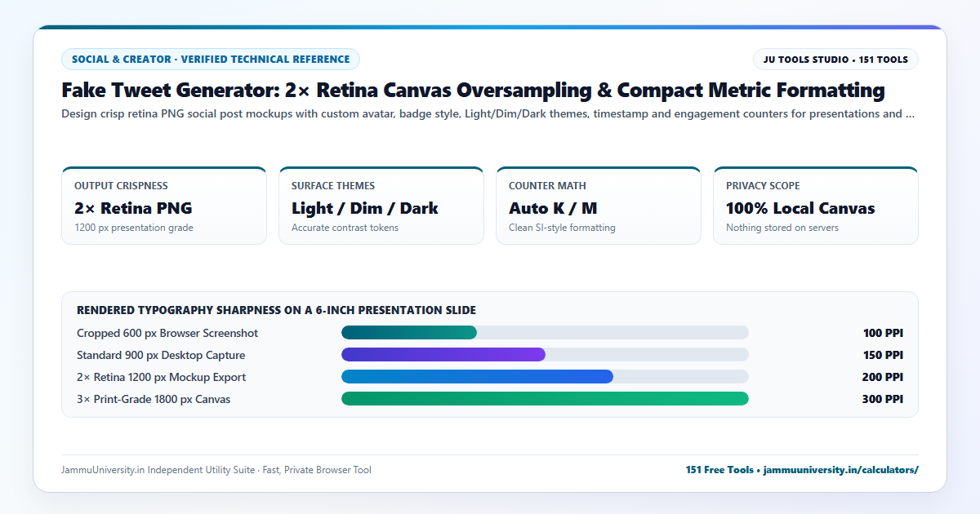This screenshot has height=514, width=980.
Task: Click "Accurate contrast tokens" caption
Action: click(x=345, y=228)
